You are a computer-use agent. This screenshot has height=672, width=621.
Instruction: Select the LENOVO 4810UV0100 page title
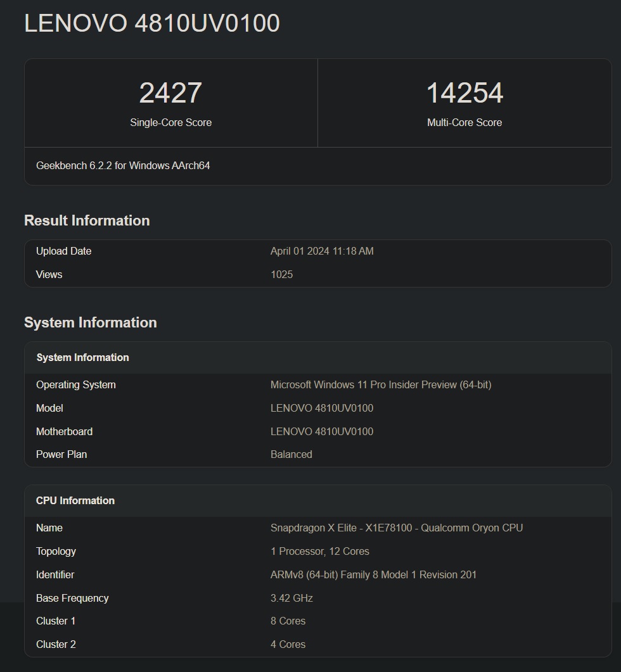(152, 23)
